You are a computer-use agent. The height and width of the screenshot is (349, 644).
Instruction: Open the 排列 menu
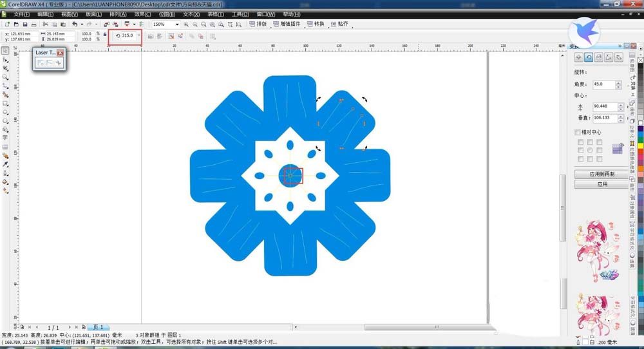[x=118, y=14]
